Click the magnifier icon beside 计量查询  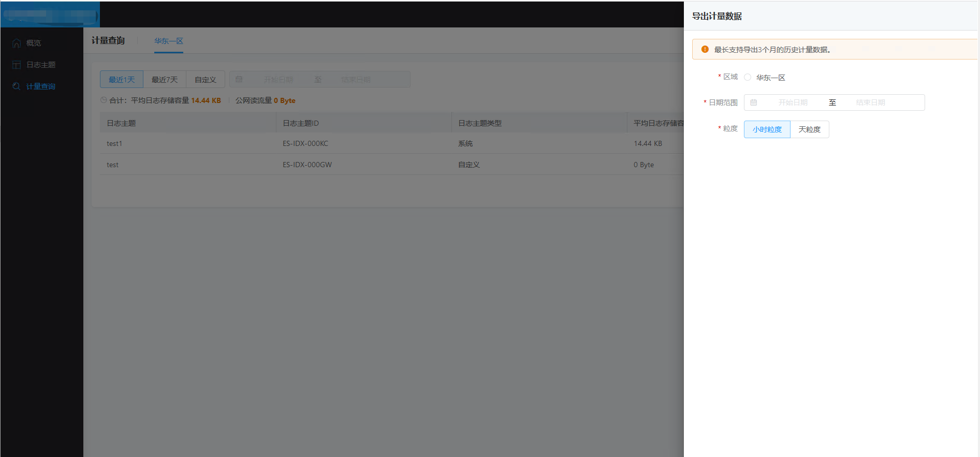(17, 86)
